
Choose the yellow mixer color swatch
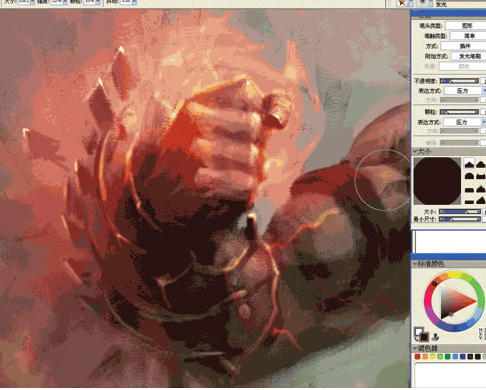pos(433,357)
